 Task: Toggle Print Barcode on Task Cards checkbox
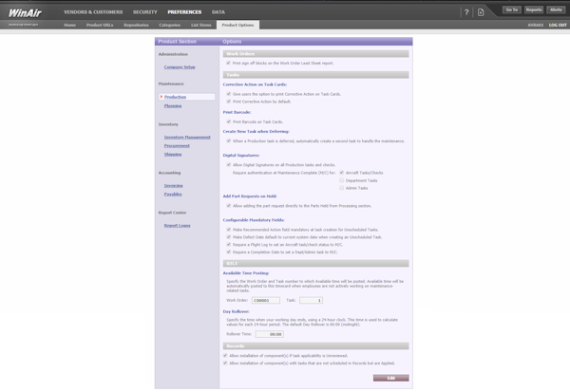[x=228, y=121]
